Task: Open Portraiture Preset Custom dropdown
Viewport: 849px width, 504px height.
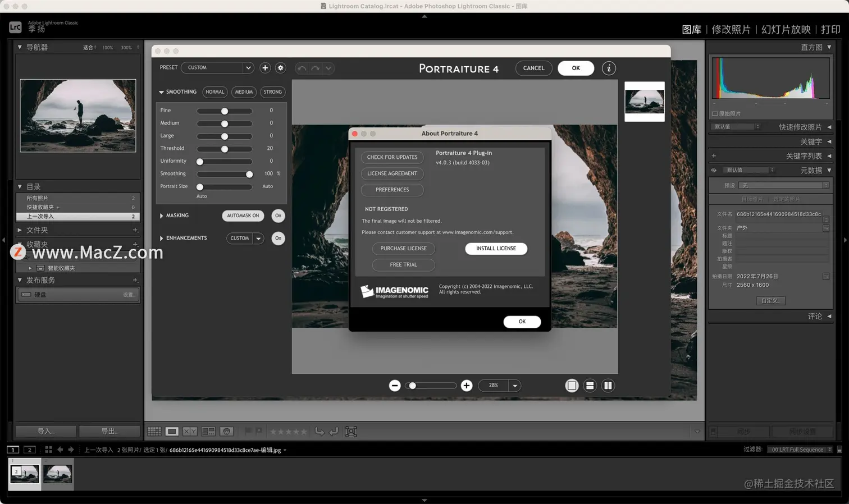Action: (x=218, y=68)
